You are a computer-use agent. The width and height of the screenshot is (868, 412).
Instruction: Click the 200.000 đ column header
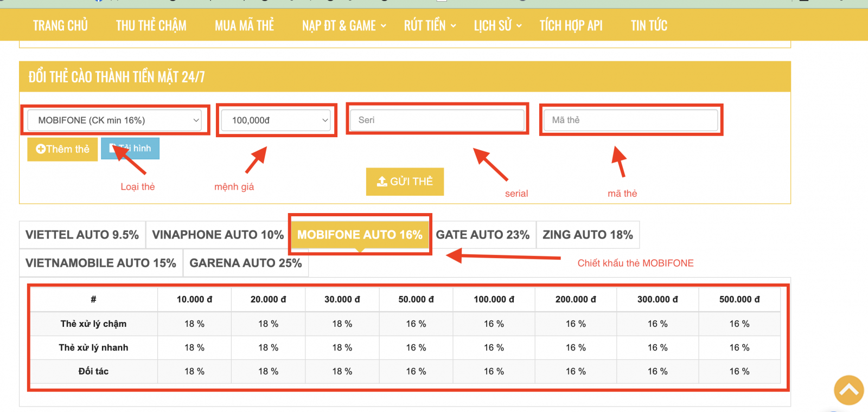click(576, 299)
